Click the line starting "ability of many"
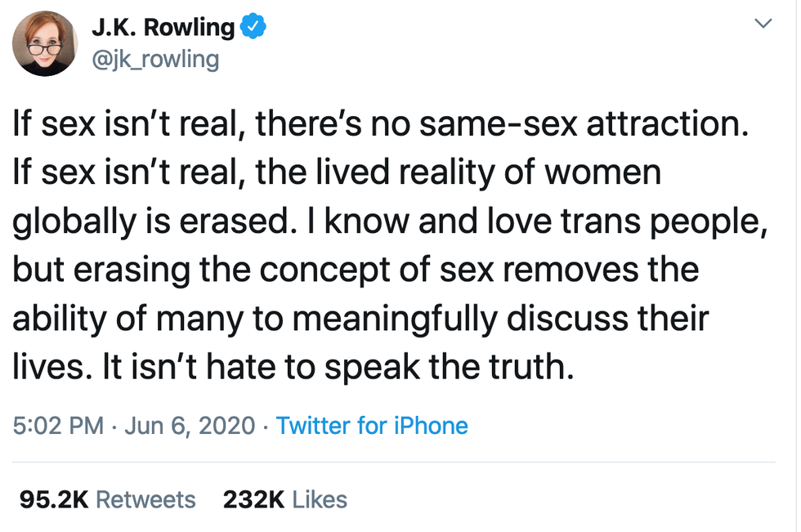The height and width of the screenshot is (532, 801). (360, 317)
